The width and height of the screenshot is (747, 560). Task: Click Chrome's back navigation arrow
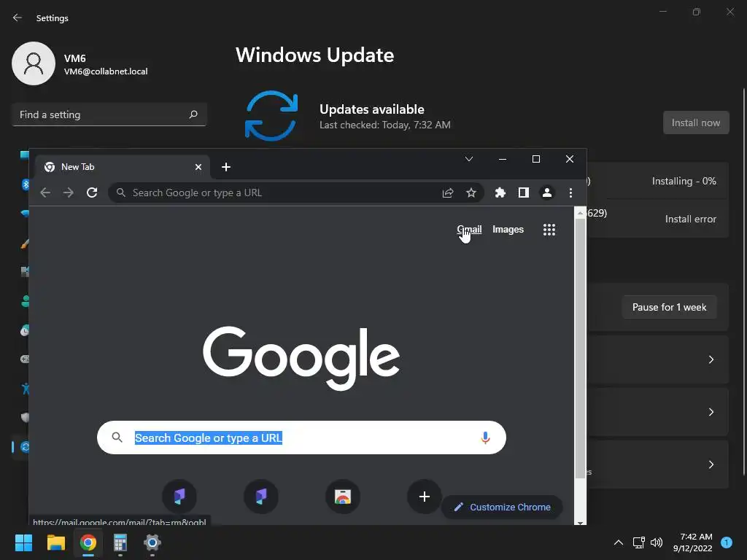(x=45, y=192)
